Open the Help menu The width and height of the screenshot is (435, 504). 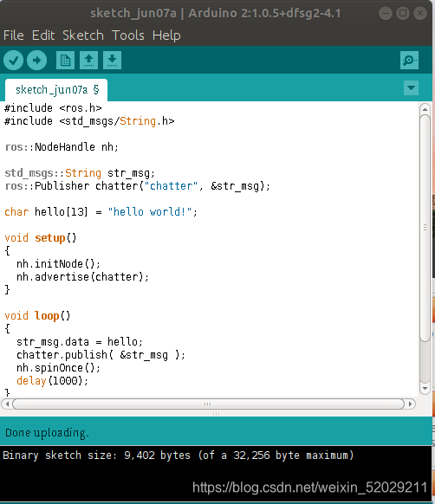[x=166, y=36]
